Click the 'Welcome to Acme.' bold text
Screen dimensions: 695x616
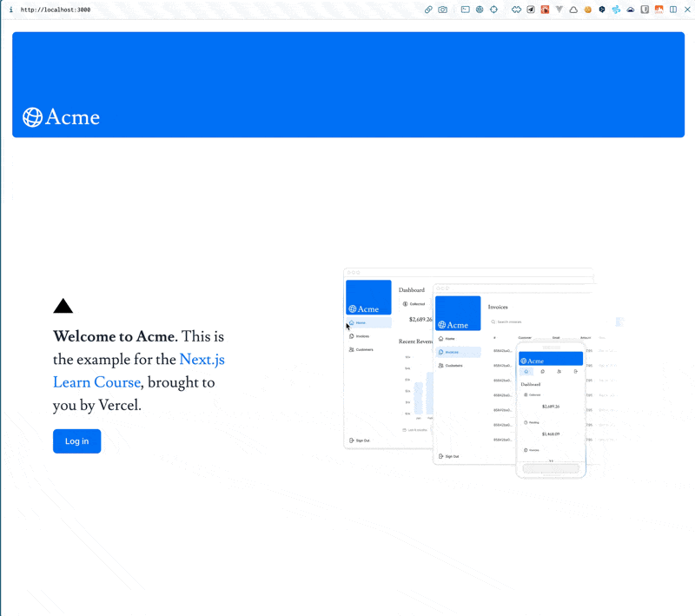[116, 336]
